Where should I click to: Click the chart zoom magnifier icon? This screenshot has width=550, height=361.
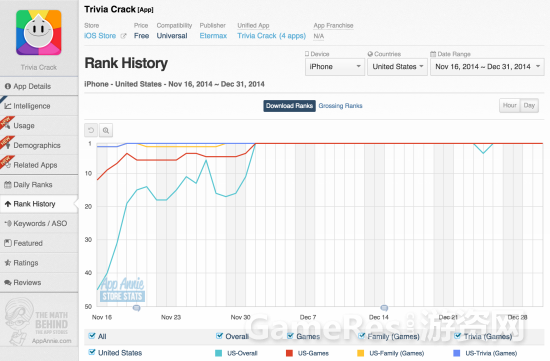click(106, 131)
